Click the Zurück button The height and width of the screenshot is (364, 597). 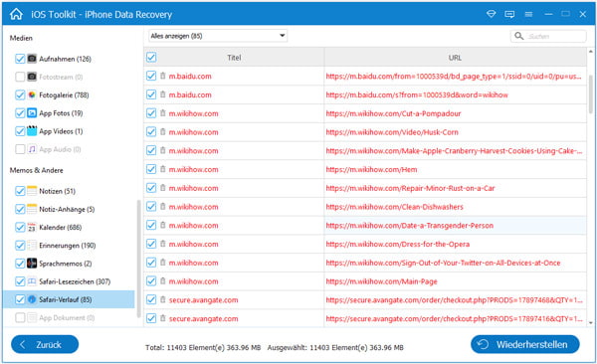click(45, 344)
